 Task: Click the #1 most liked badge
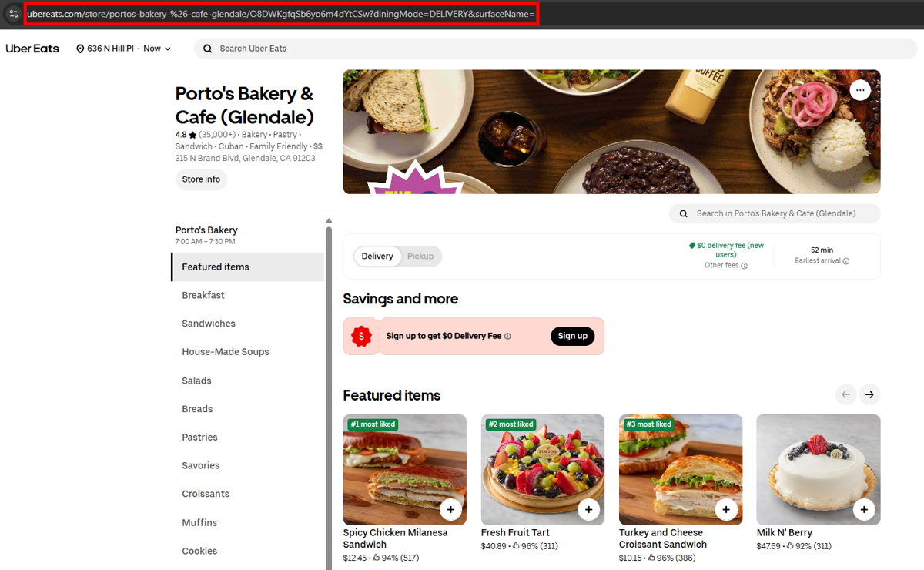(373, 424)
